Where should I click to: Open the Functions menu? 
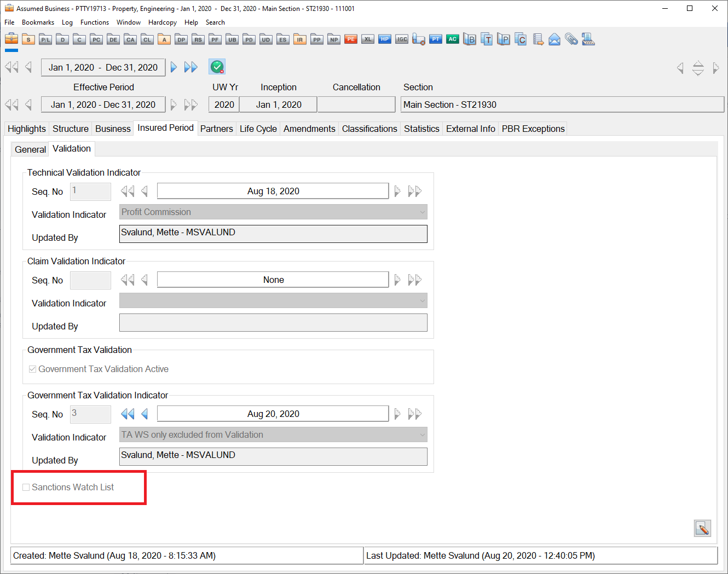pyautogui.click(x=94, y=22)
